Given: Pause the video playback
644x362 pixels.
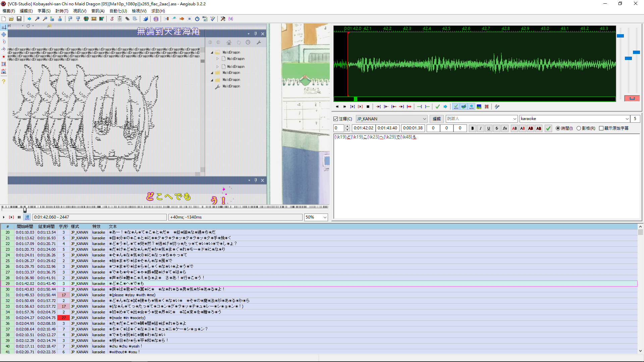Looking at the screenshot, I should coord(19,217).
